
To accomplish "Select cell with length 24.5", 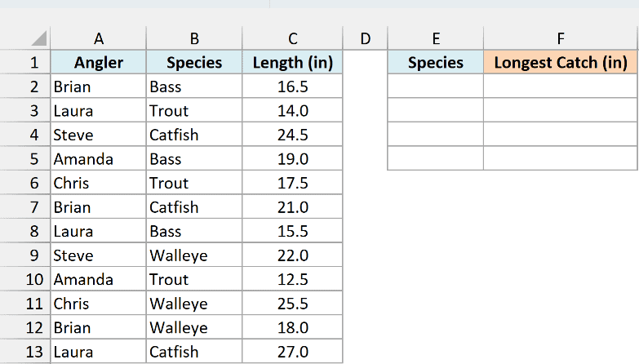I will tap(293, 135).
